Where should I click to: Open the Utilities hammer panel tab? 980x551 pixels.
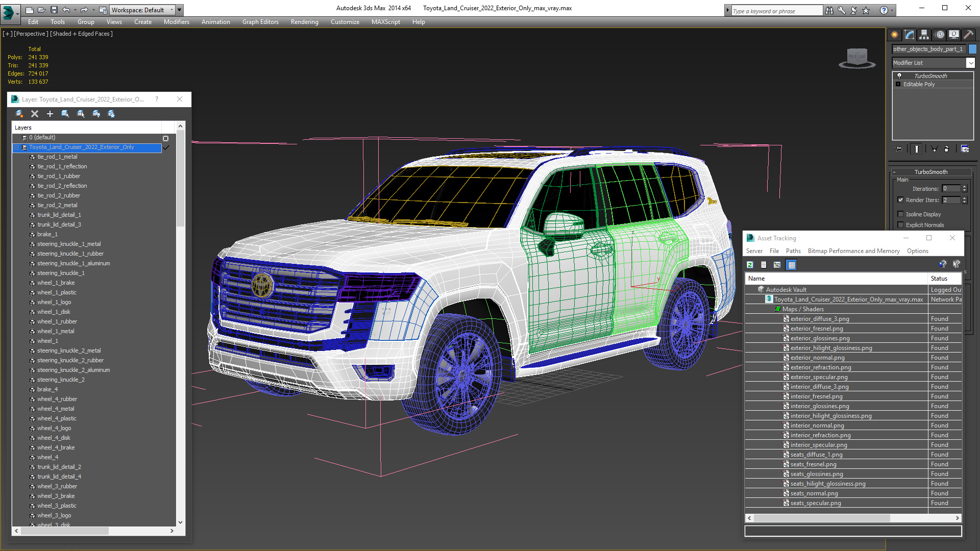tap(968, 35)
